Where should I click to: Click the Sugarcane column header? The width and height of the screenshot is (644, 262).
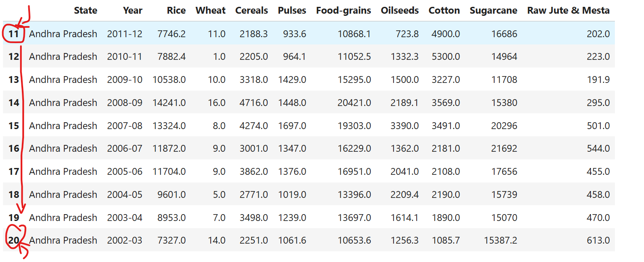pyautogui.click(x=493, y=11)
